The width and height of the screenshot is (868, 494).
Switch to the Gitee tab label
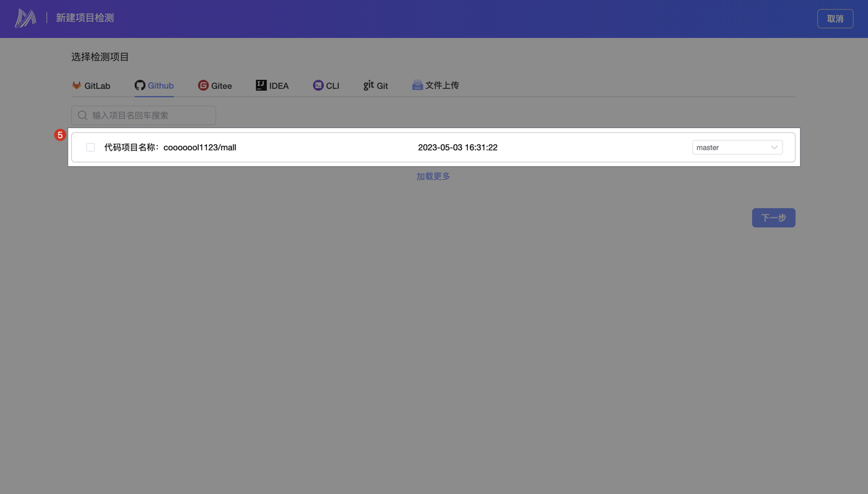pyautogui.click(x=222, y=86)
